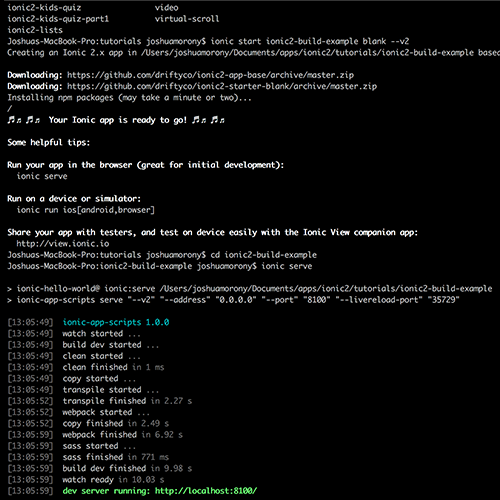
Task: Click the 'ionic run ios[android,browser]' command
Action: coord(86,210)
